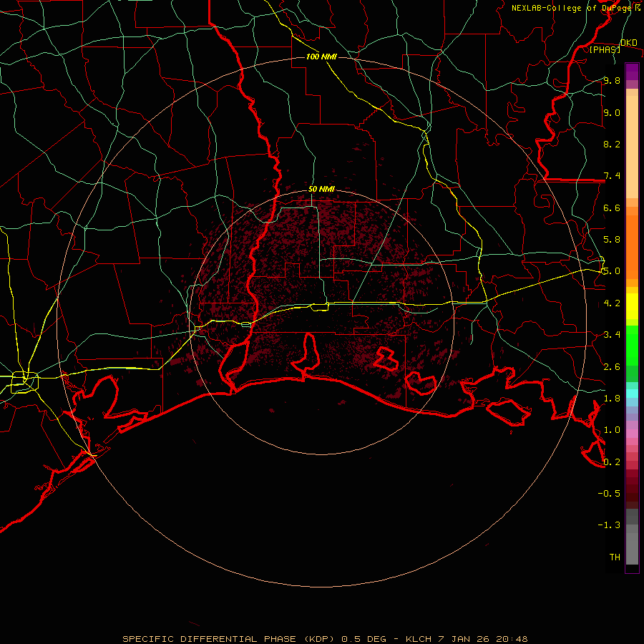Click the 7 JAN 26 date text
The image size is (644, 644).
465,639
